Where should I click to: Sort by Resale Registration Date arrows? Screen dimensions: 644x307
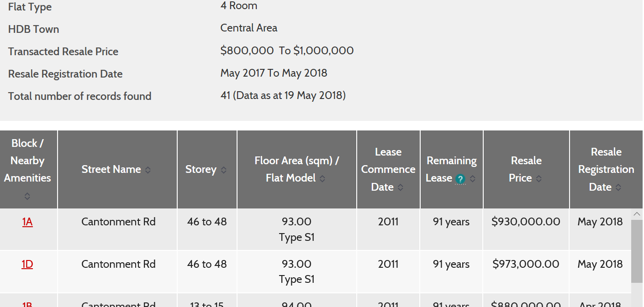(x=618, y=187)
